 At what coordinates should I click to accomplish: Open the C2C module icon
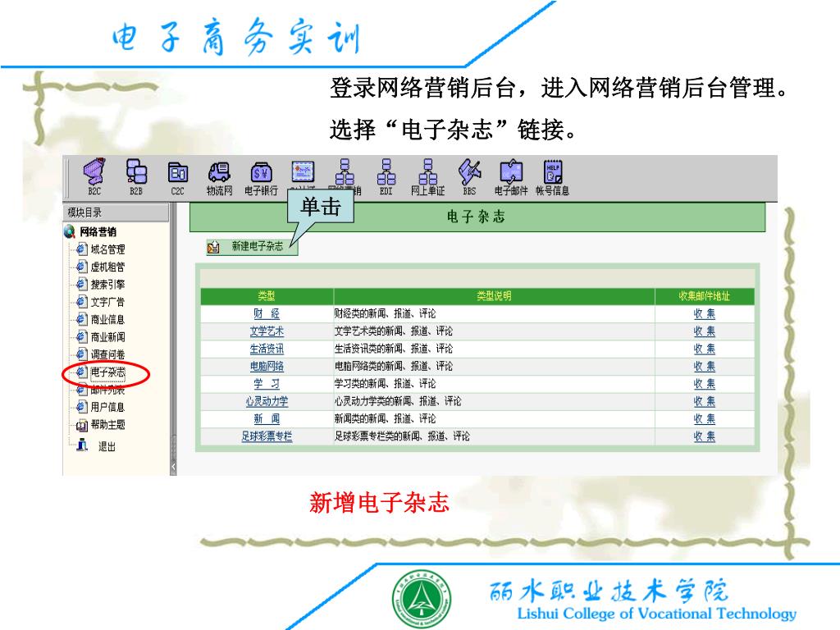[x=177, y=178]
